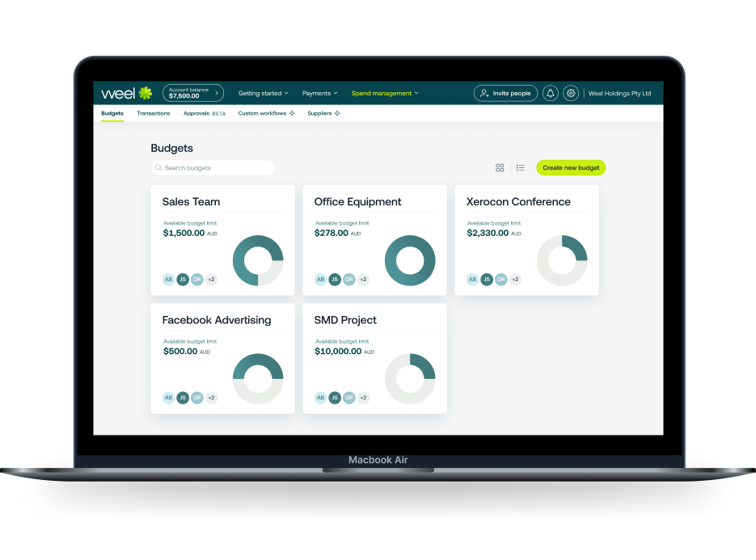Expand the Getting started dropdown

264,94
